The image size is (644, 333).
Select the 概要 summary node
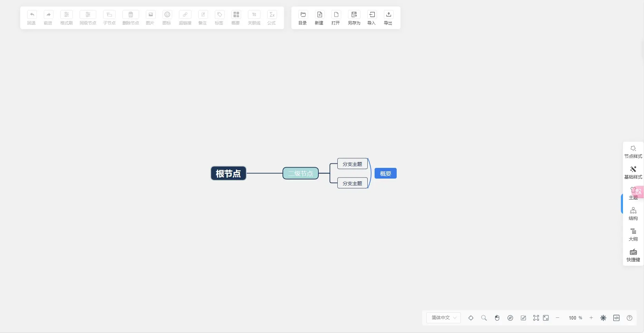click(x=385, y=173)
